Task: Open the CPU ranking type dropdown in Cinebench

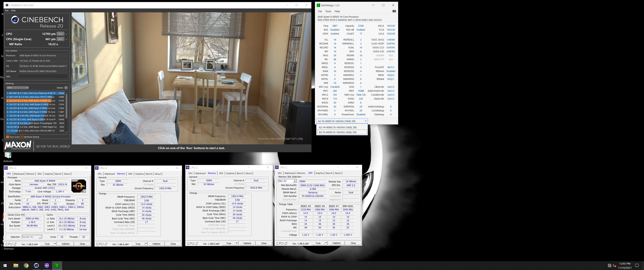Action: click(x=17, y=88)
